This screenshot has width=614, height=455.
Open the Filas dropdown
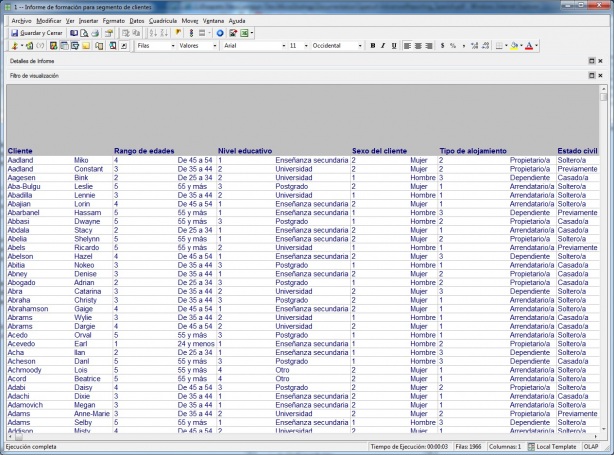click(153, 46)
